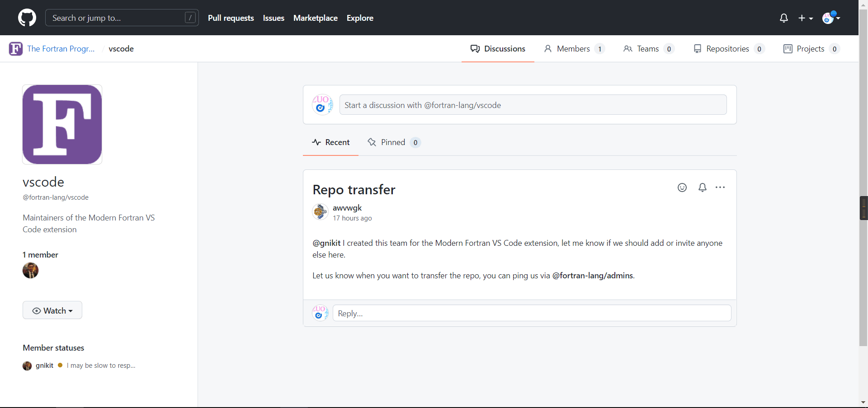The height and width of the screenshot is (408, 868).
Task: Click your avatar beside the Reply box
Action: coord(321,313)
